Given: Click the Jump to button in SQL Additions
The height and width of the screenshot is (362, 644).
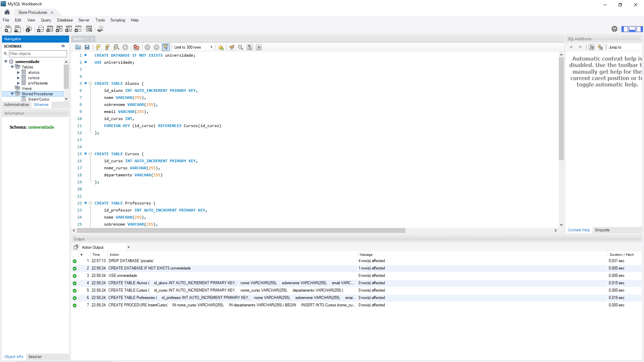Looking at the screenshot, I should 615,47.
